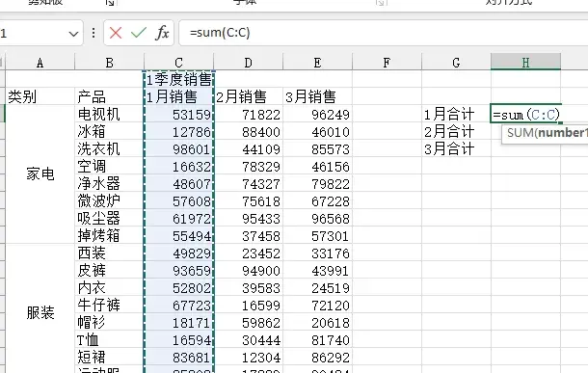Select the 西装 product cell
588x373 pixels.
109,253
